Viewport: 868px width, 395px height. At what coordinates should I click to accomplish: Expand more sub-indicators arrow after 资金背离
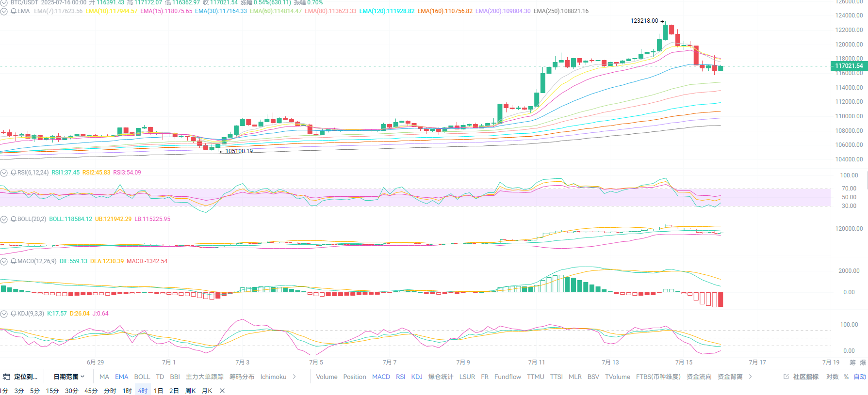tap(751, 377)
